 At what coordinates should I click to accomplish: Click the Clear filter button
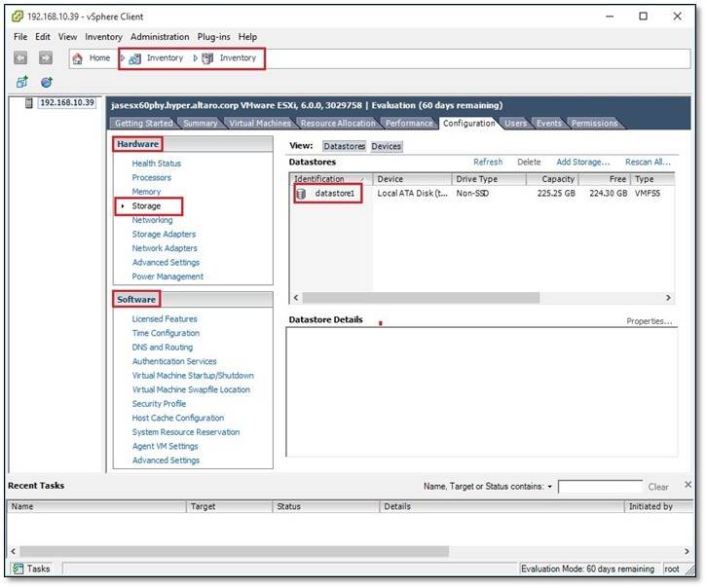(x=658, y=487)
